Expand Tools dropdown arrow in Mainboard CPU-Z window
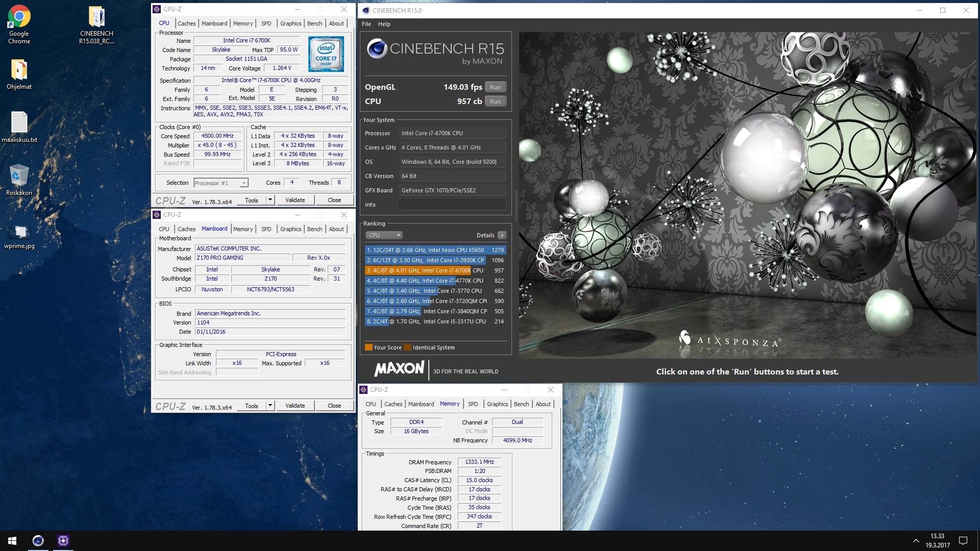Viewport: 980px width, 551px height. click(x=271, y=406)
